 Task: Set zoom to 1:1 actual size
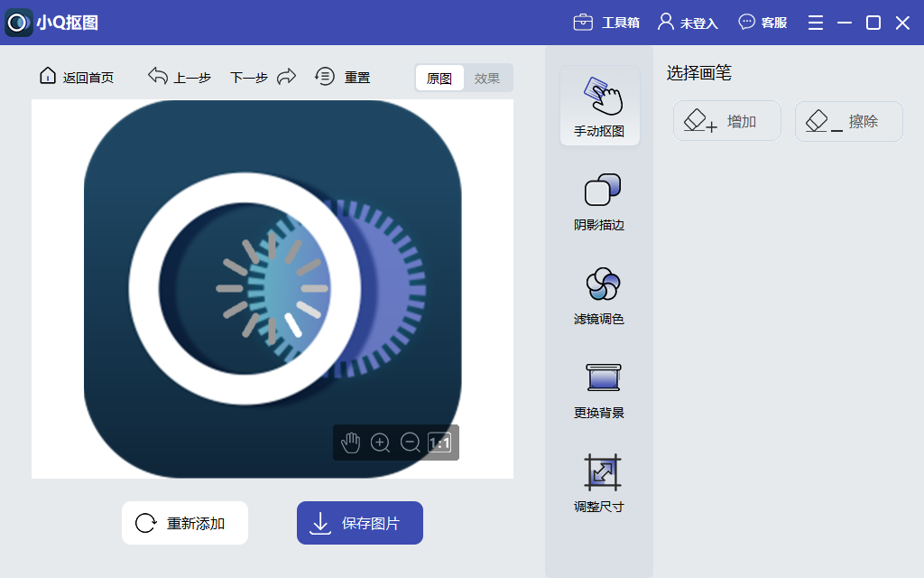(439, 443)
